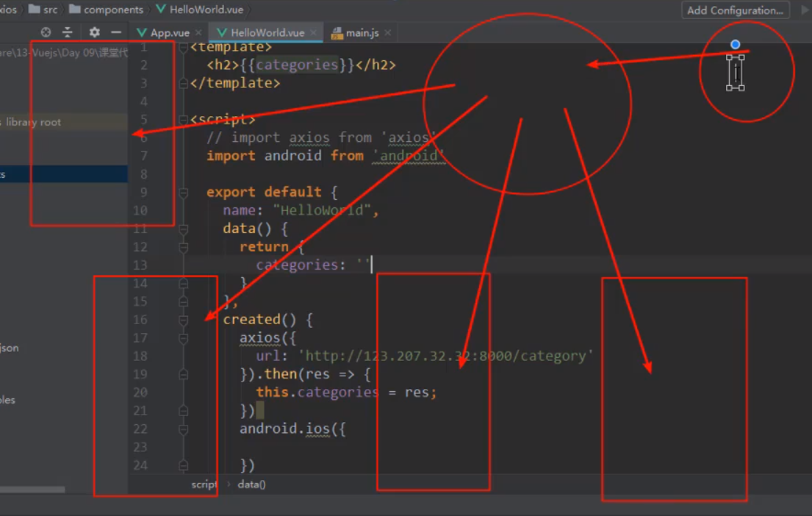Image resolution: width=812 pixels, height=516 pixels.
Task: Click categories inside the h2 template tag
Action: click(x=297, y=65)
